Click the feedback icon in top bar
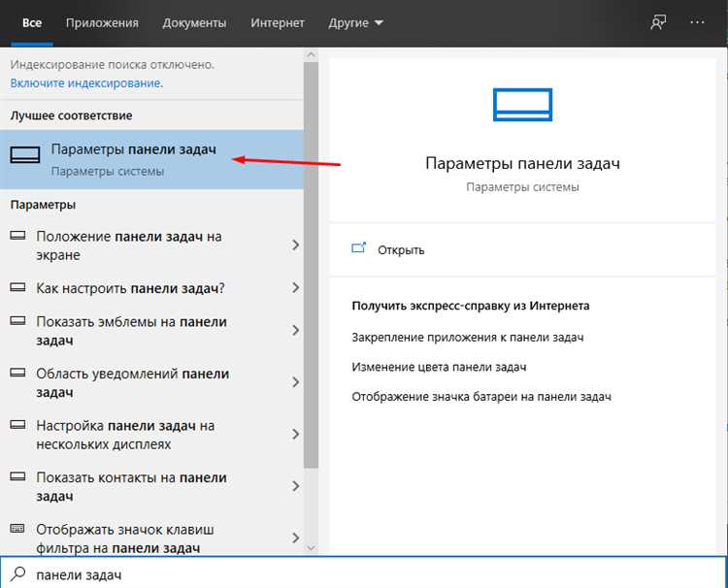728x588 pixels. click(659, 22)
